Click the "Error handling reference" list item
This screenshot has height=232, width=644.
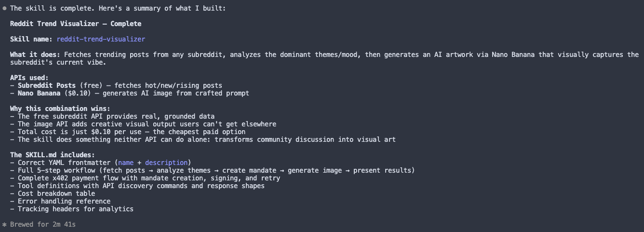point(64,201)
